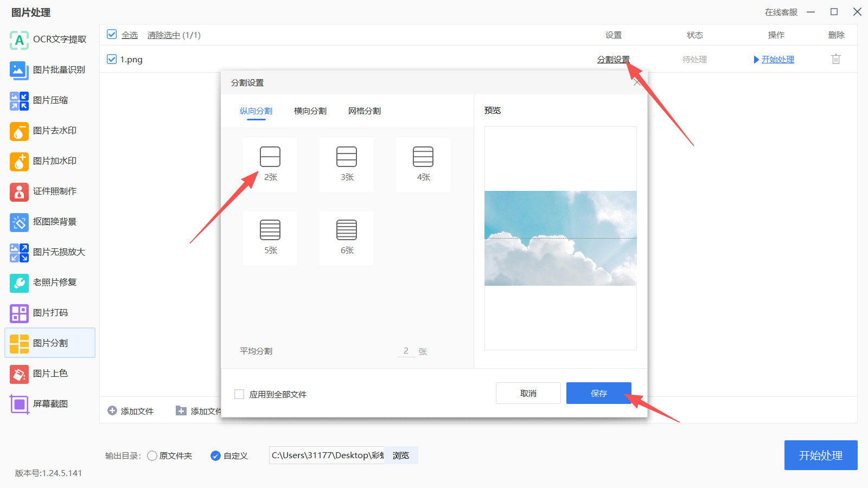Click 保存 to save split settings
868x488 pixels.
tap(599, 393)
